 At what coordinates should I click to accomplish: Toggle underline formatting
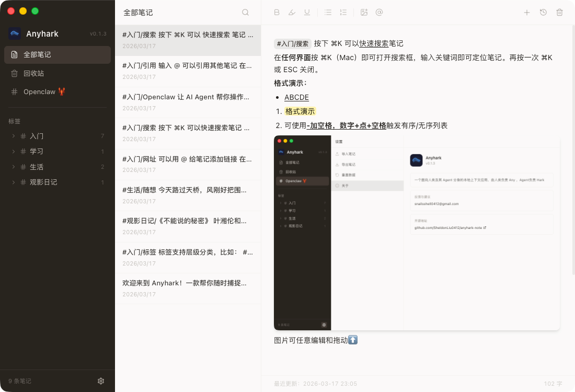point(307,13)
